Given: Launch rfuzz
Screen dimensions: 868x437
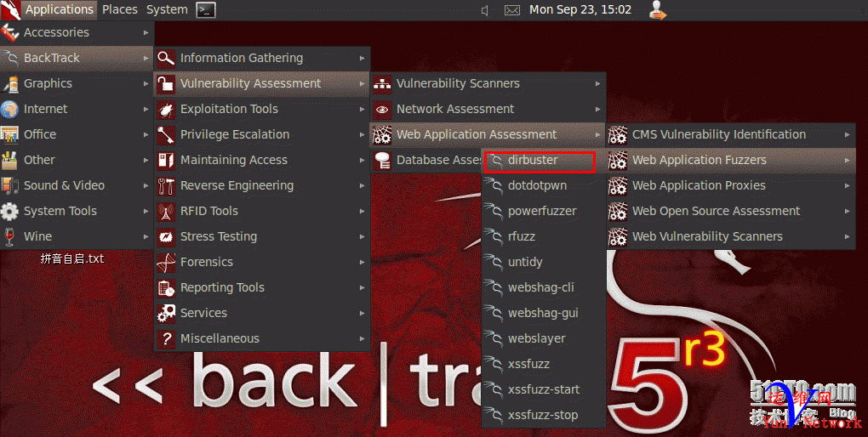Looking at the screenshot, I should [544, 236].
